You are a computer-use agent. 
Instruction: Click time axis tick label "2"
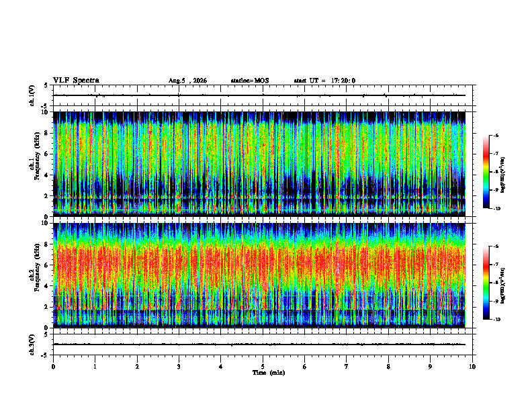pyautogui.click(x=137, y=367)
